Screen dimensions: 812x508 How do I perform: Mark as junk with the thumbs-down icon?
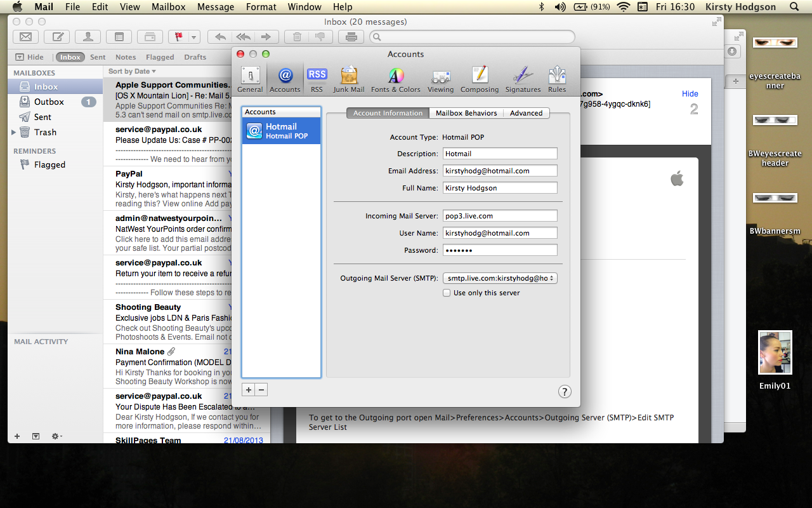click(x=320, y=37)
